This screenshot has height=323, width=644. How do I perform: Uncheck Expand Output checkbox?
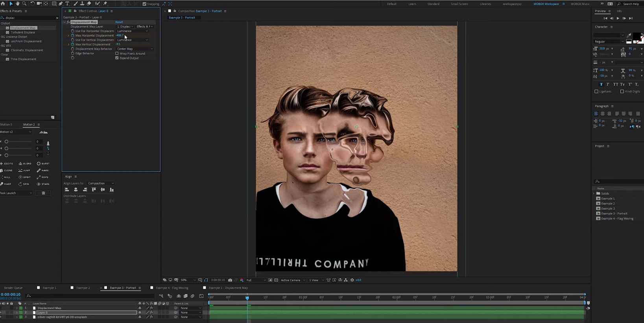[117, 58]
